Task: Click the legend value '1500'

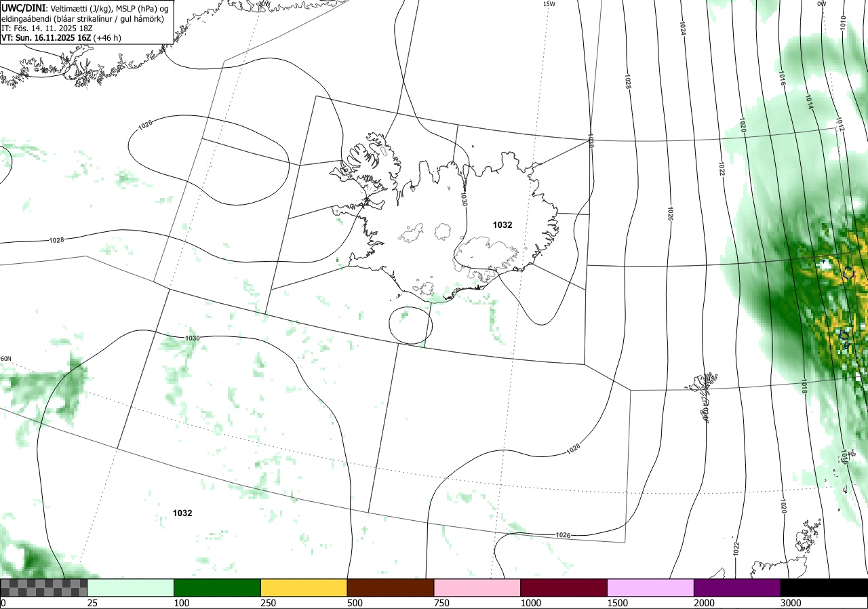Action: click(618, 603)
